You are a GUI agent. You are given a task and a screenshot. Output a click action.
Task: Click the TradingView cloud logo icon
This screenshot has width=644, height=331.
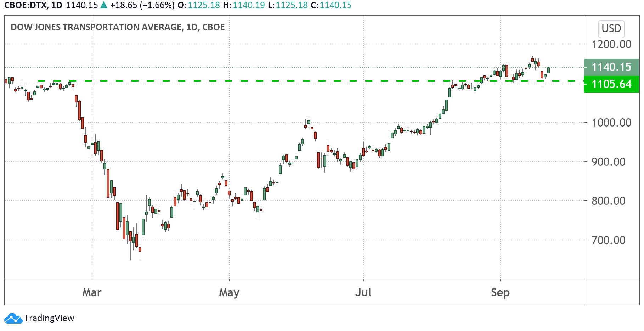coord(13,318)
